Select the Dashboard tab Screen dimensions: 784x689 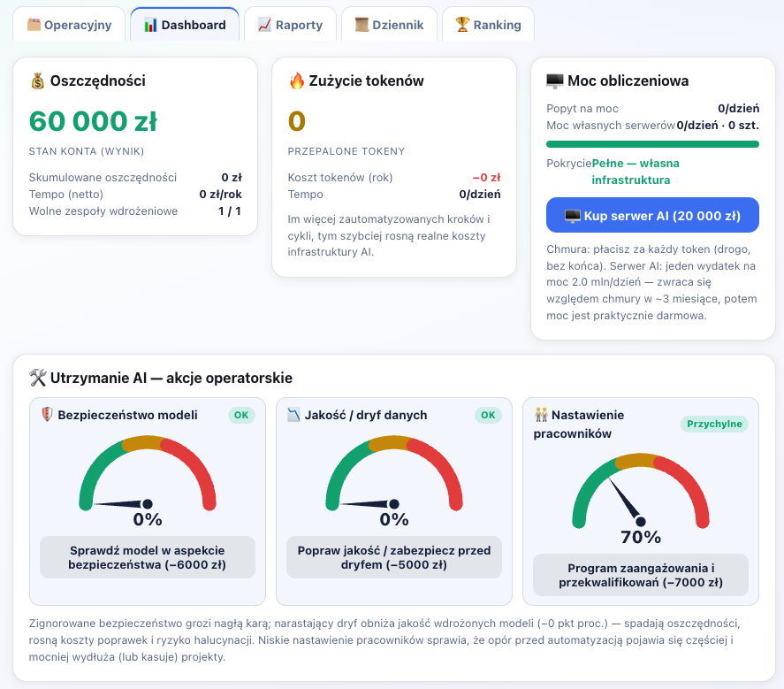click(x=185, y=24)
